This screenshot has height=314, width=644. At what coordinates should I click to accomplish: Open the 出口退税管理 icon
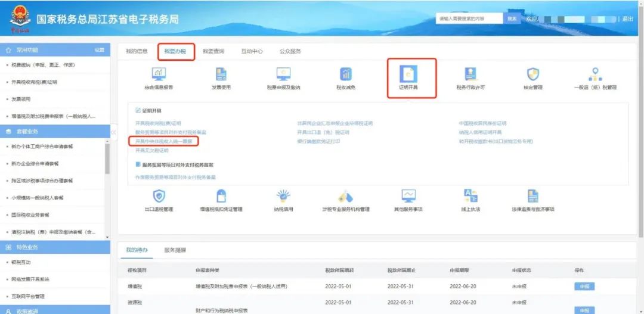(x=159, y=196)
